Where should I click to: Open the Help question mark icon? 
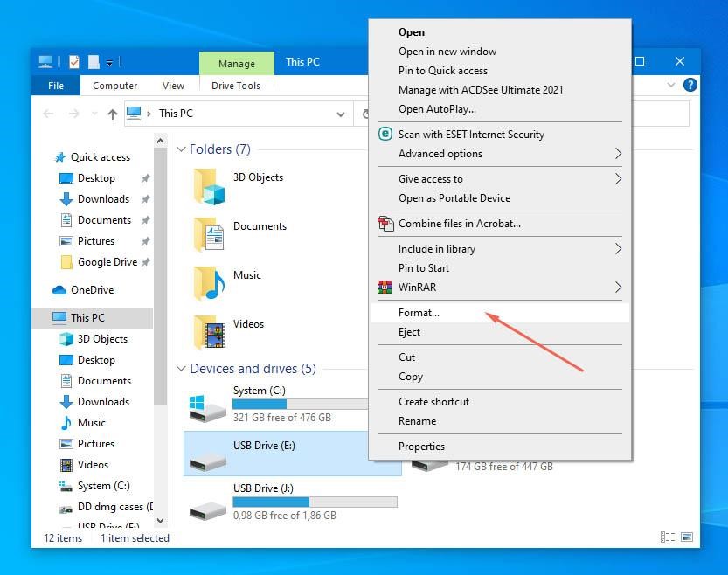(x=690, y=85)
